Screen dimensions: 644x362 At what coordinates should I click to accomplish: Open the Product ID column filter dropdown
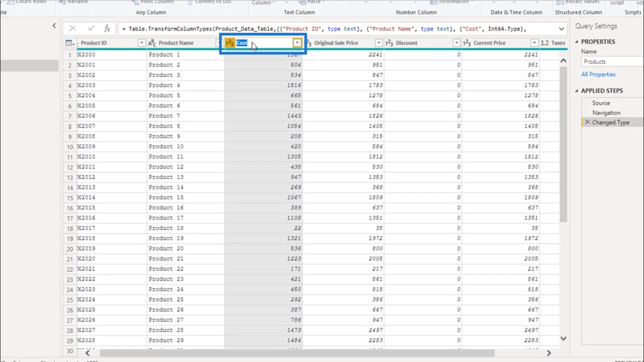[141, 43]
